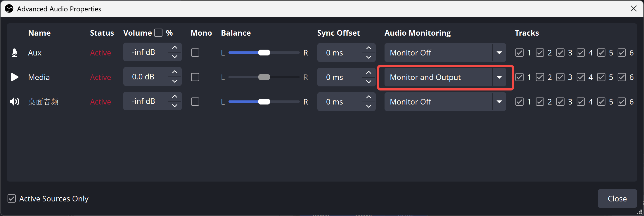Viewport: 644px width, 216px height.
Task: Click the Aux balance slider handle
Action: pos(264,53)
